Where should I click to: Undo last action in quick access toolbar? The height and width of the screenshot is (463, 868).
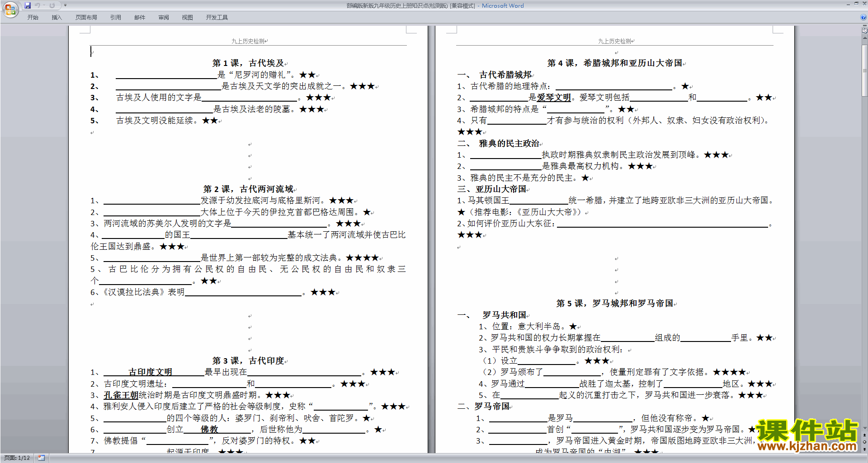(37, 5)
